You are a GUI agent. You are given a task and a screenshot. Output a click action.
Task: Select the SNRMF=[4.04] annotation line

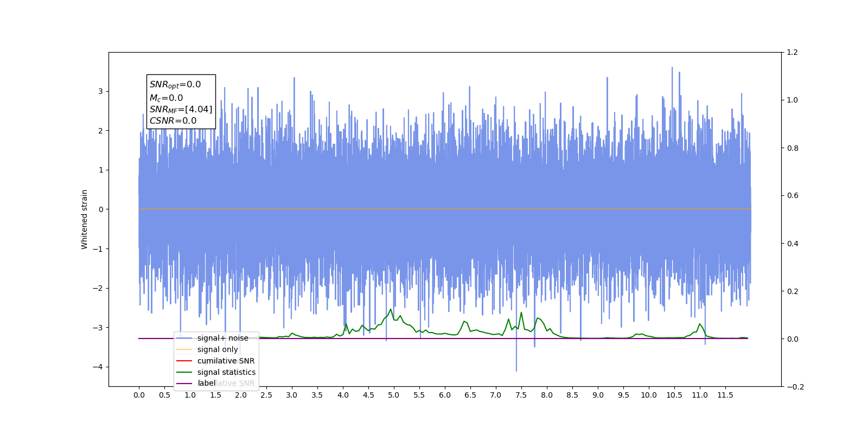pyautogui.click(x=181, y=110)
